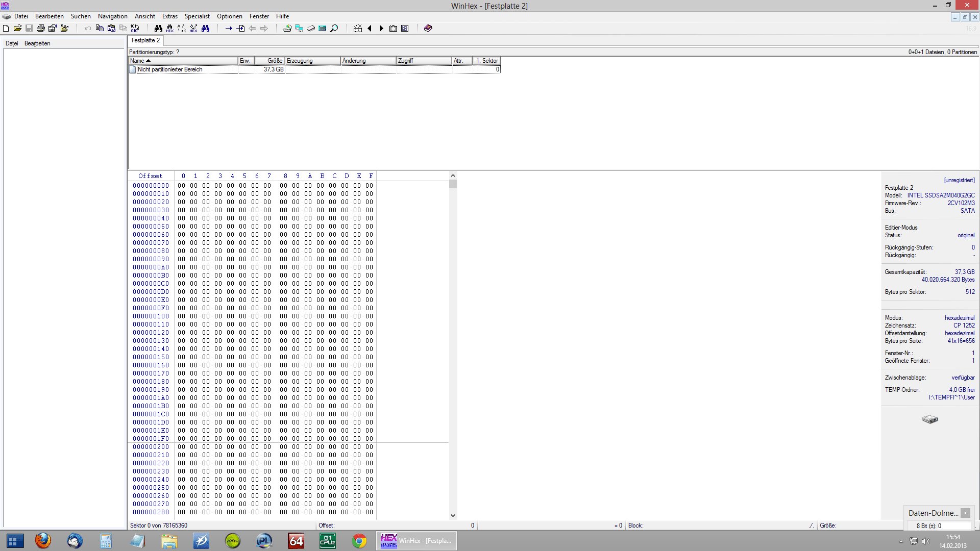
Task: Click the Position manager toolbar icon
Action: click(x=358, y=29)
